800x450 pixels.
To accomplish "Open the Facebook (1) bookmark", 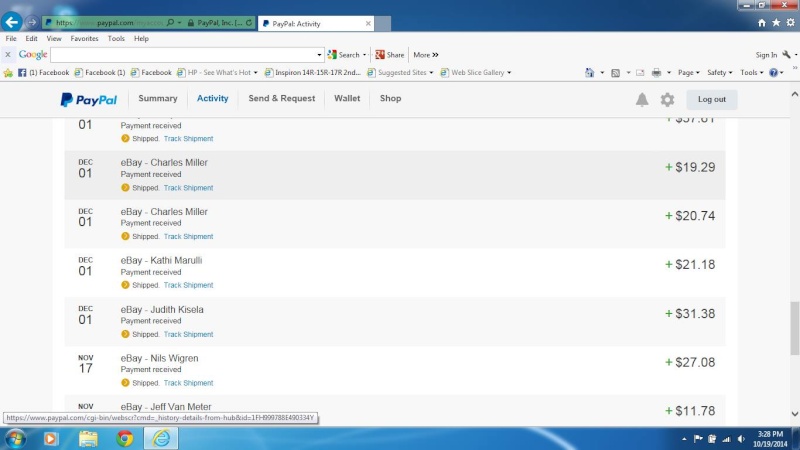I will pos(100,72).
